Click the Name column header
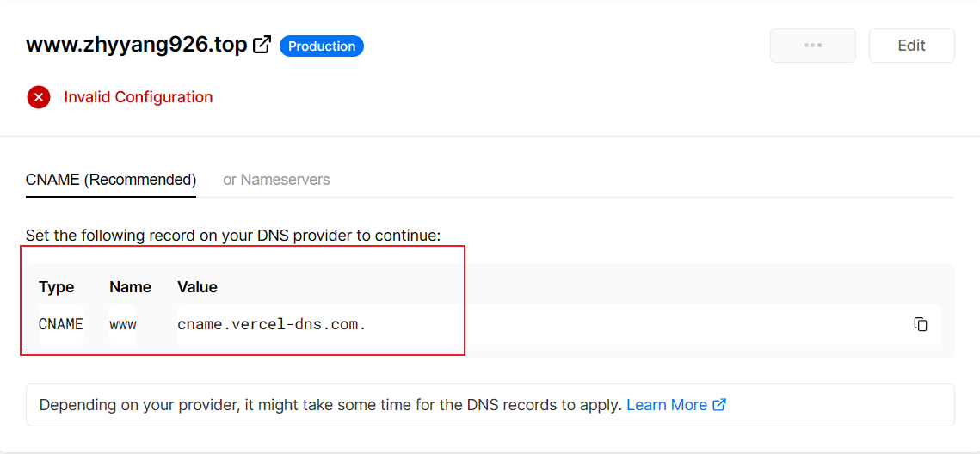This screenshot has height=454, width=980. pos(130,287)
